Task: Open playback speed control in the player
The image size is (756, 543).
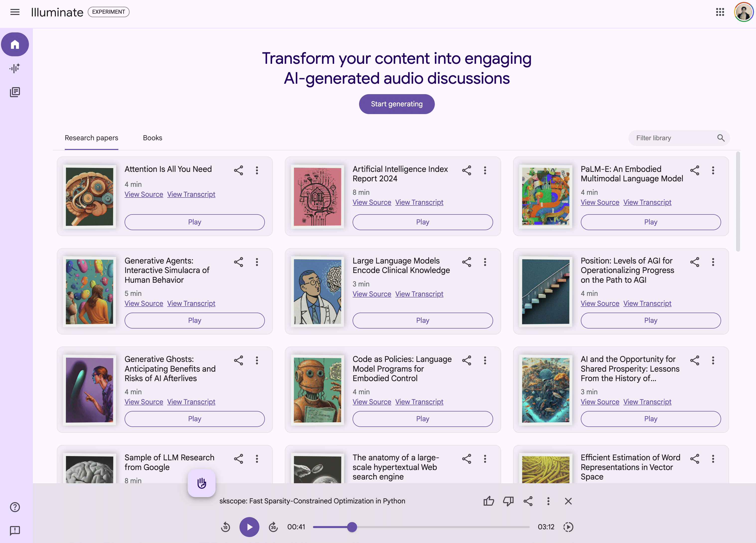Action: click(x=568, y=527)
